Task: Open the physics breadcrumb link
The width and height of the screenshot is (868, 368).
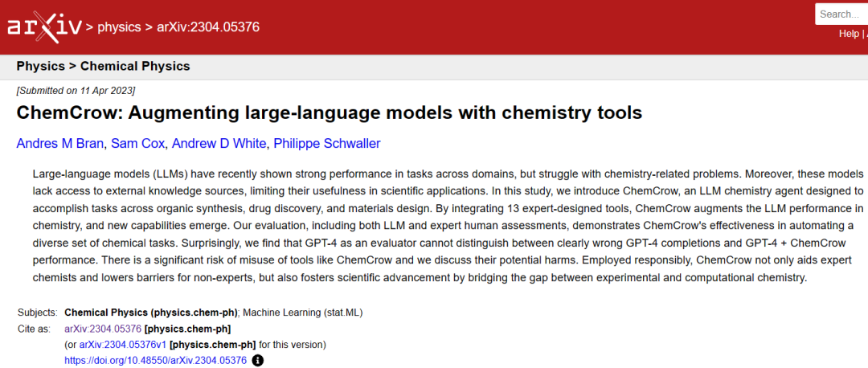Action: point(118,27)
